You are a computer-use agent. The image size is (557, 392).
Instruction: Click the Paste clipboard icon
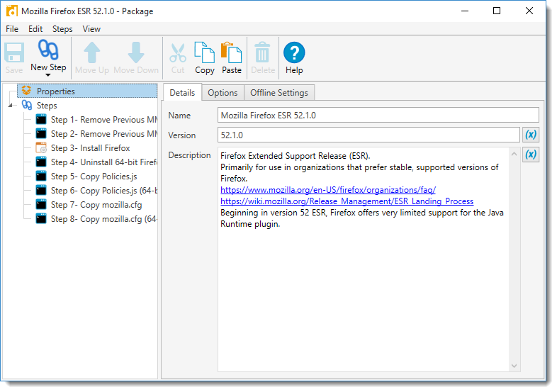click(x=232, y=52)
